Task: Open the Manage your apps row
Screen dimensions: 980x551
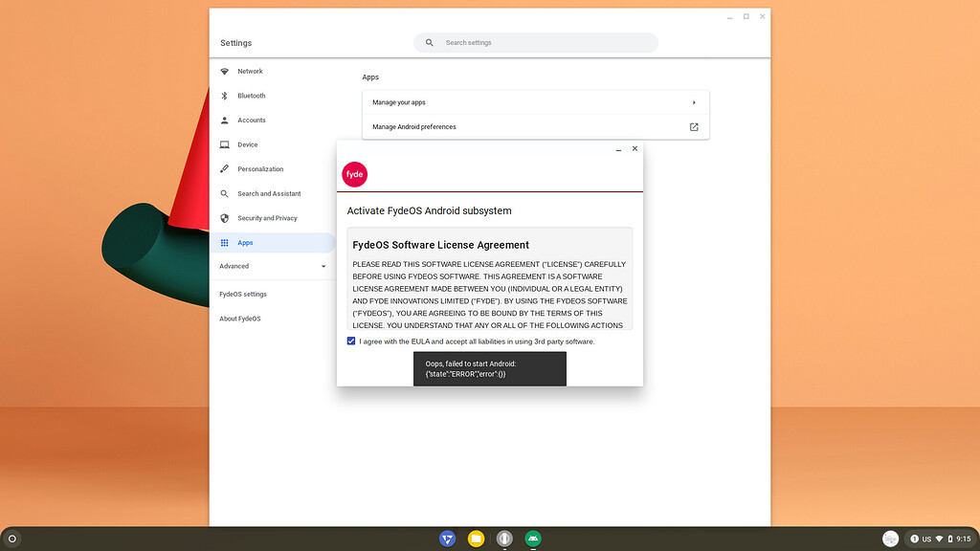Action: click(536, 102)
